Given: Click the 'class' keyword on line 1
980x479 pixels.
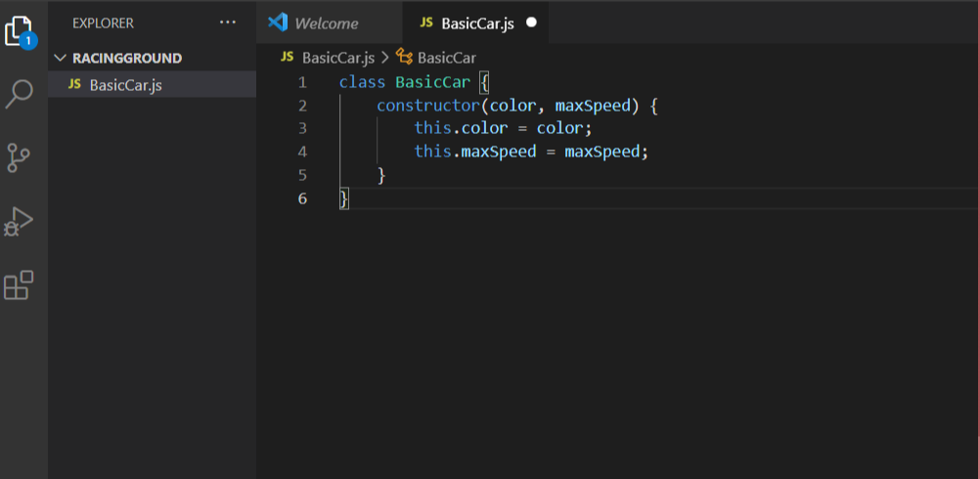Looking at the screenshot, I should [x=363, y=82].
